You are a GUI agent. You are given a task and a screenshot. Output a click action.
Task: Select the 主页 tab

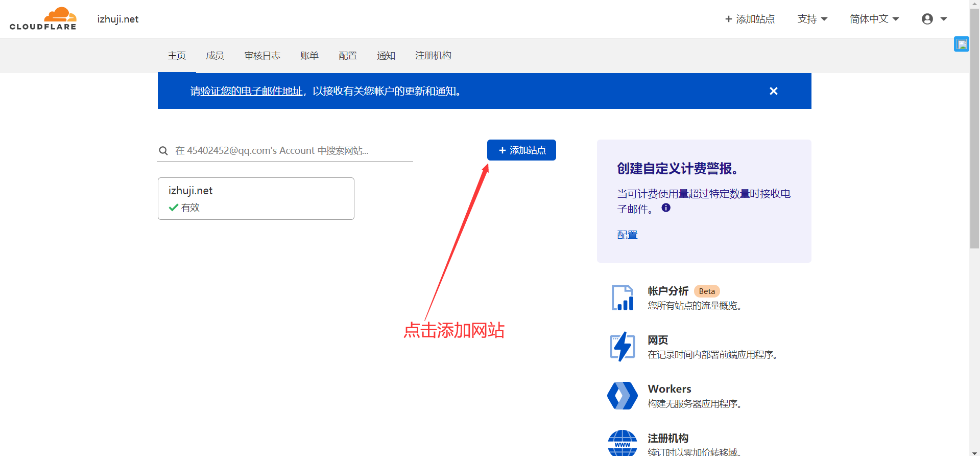pyautogui.click(x=177, y=55)
